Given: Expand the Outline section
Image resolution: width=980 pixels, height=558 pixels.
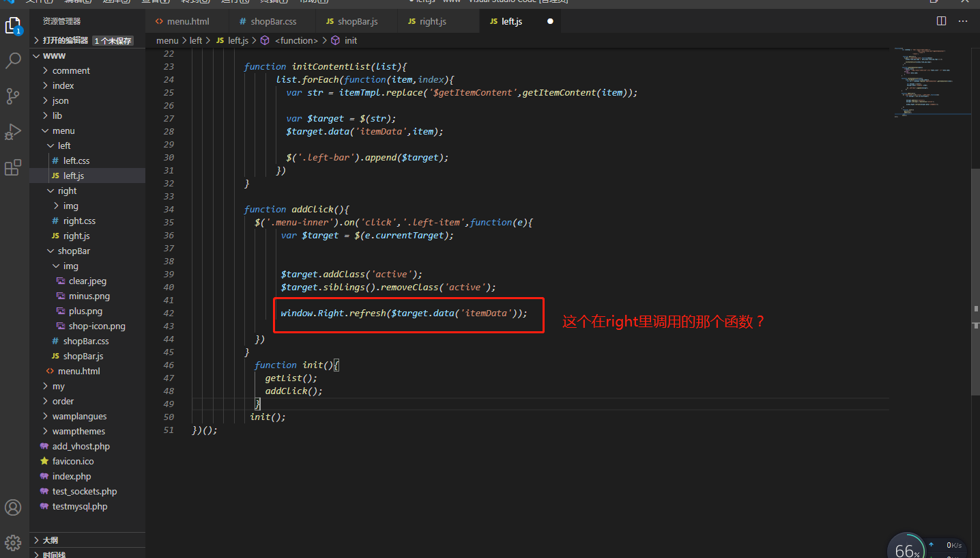Looking at the screenshot, I should pyautogui.click(x=87, y=540).
